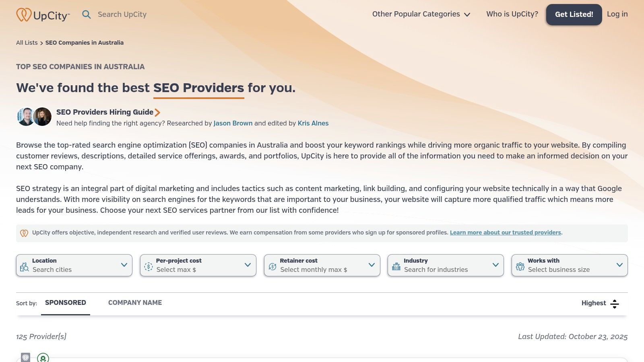Viewport: 644px width, 362px height.
Task: Expand Other Popular Categories menu
Action: click(421, 14)
